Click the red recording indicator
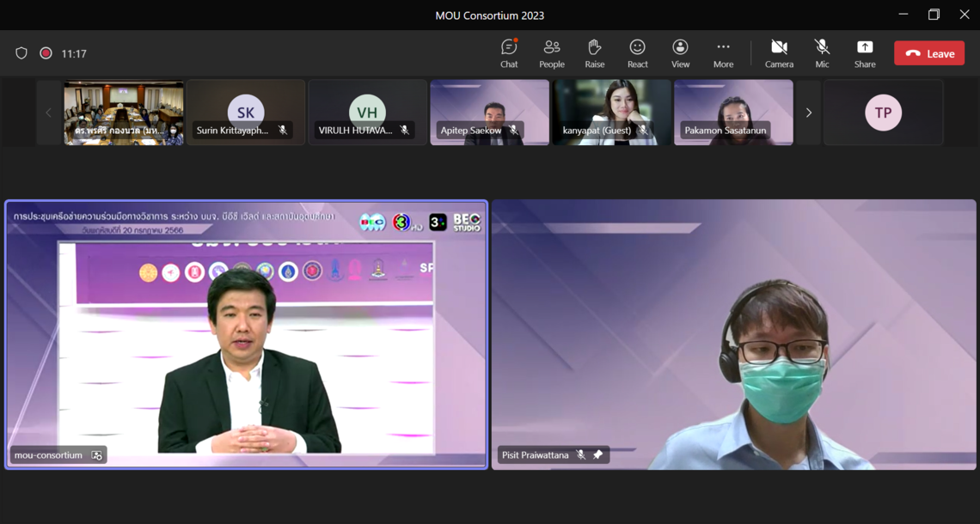Viewport: 980px width, 524px height. click(x=46, y=53)
